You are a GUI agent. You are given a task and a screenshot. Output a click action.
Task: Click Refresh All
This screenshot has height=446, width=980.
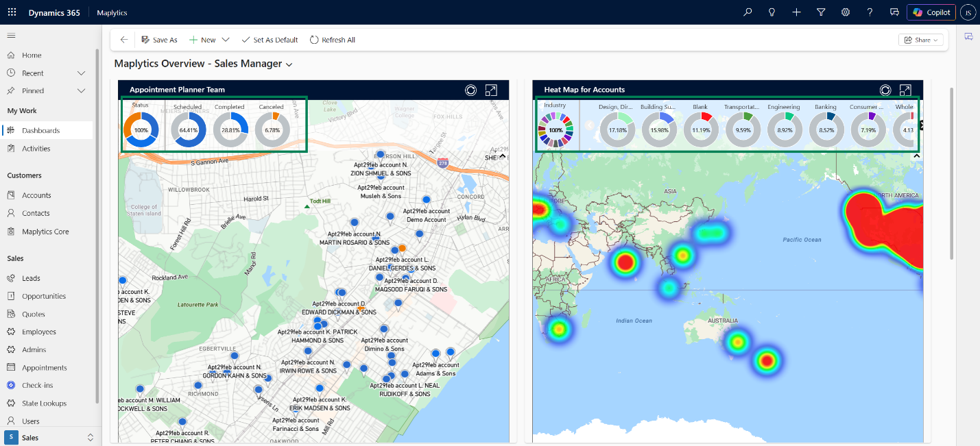coord(333,40)
